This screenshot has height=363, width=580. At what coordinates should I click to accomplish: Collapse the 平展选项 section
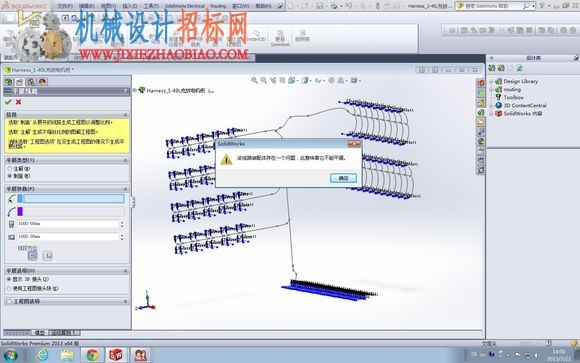click(125, 271)
